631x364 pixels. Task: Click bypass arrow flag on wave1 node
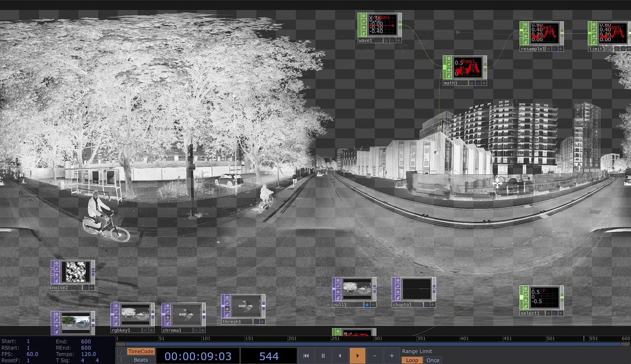click(x=364, y=27)
